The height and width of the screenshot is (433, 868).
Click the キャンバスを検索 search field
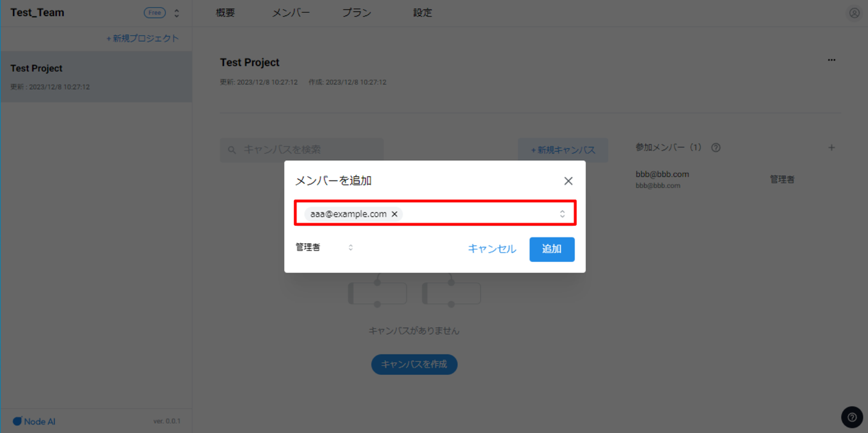tap(302, 150)
